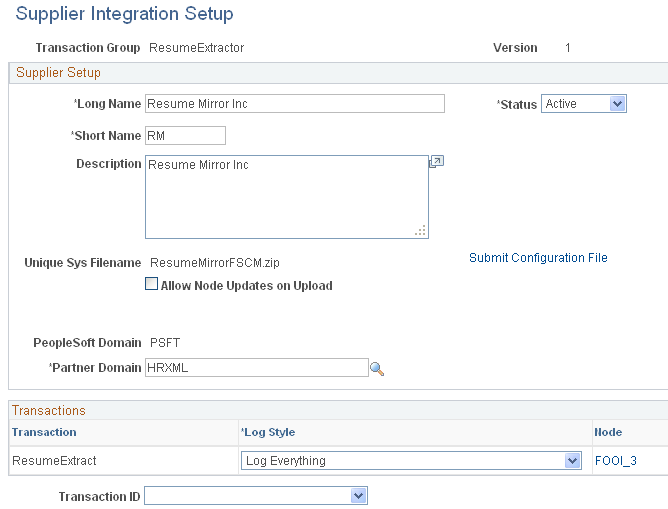The height and width of the screenshot is (509, 668).
Task: Click into the Description text area
Action: pos(287,197)
